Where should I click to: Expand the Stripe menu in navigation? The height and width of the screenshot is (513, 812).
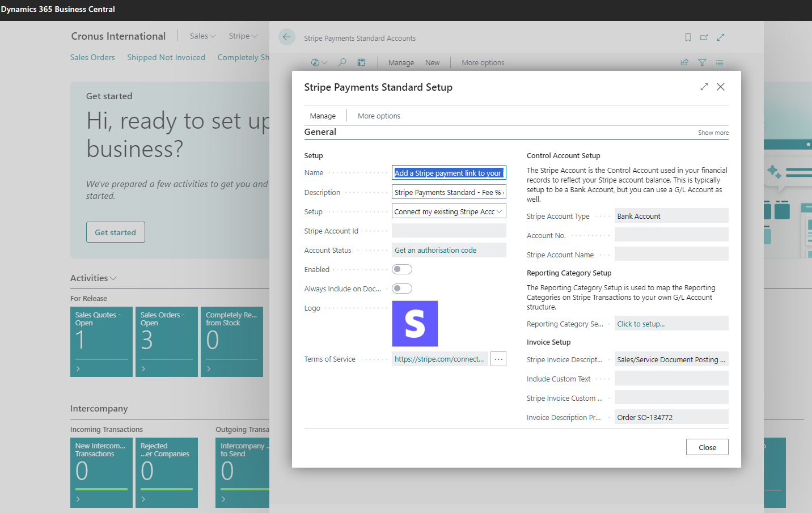pyautogui.click(x=243, y=36)
